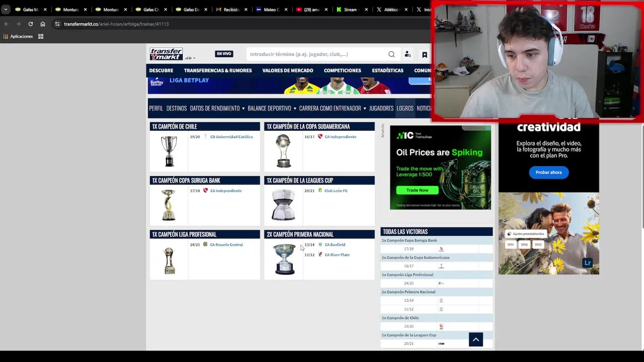Open the detailed person search icon
The image size is (644, 362).
408,54
